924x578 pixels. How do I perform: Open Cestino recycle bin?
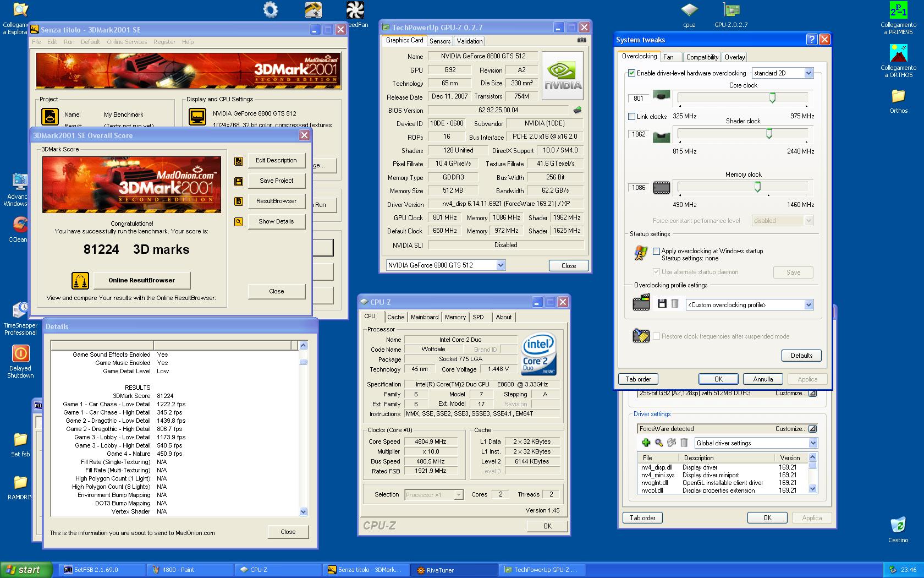(898, 530)
